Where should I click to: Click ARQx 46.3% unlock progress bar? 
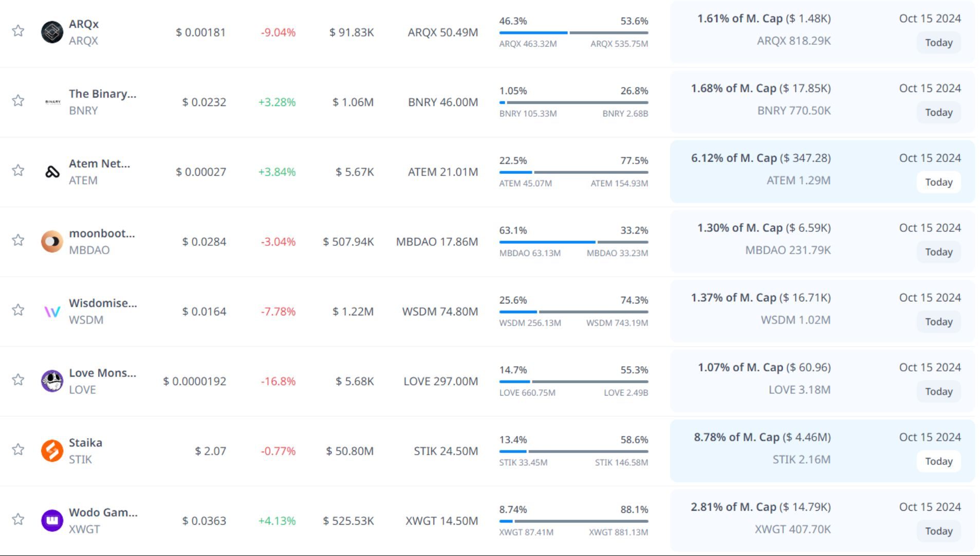click(x=574, y=32)
